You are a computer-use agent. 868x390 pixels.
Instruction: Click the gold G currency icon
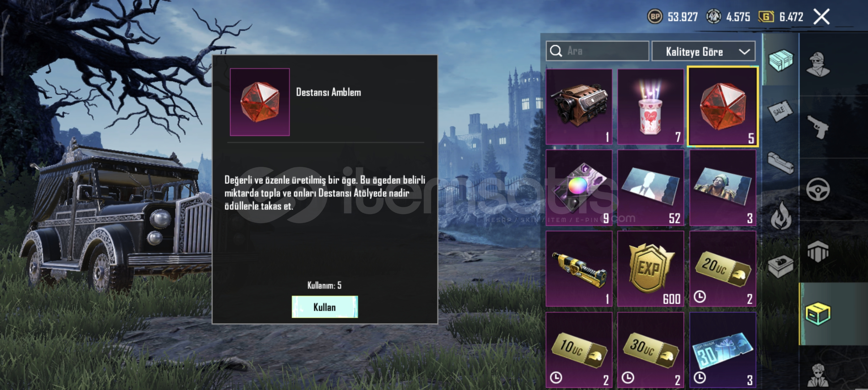pos(766,17)
